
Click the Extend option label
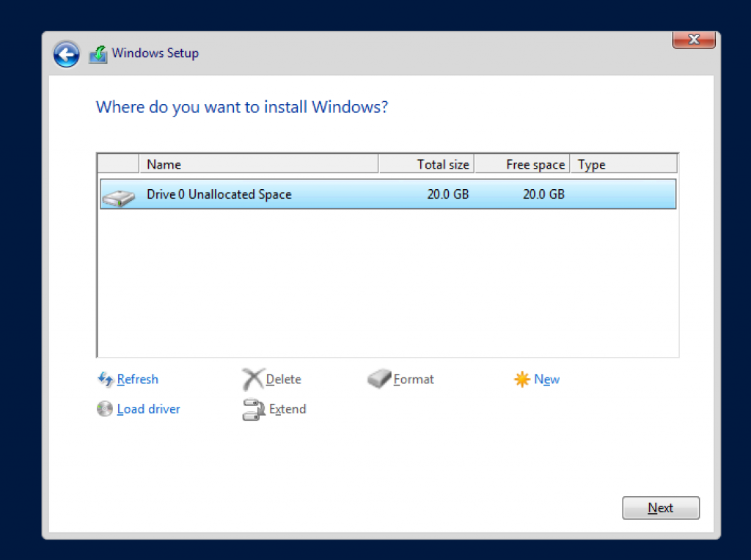coord(287,410)
